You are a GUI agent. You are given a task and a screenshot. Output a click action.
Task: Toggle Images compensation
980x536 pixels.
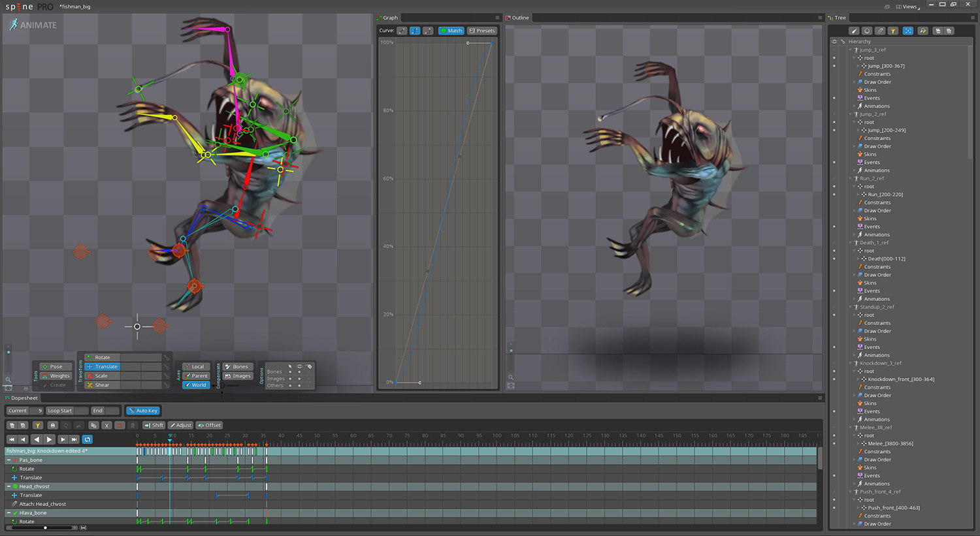pyautogui.click(x=237, y=375)
